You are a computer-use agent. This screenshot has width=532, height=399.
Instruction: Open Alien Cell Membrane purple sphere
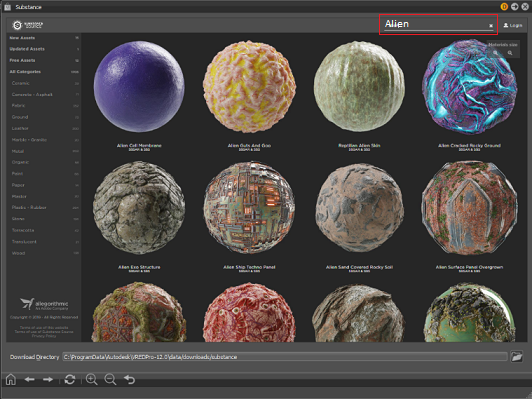point(139,87)
